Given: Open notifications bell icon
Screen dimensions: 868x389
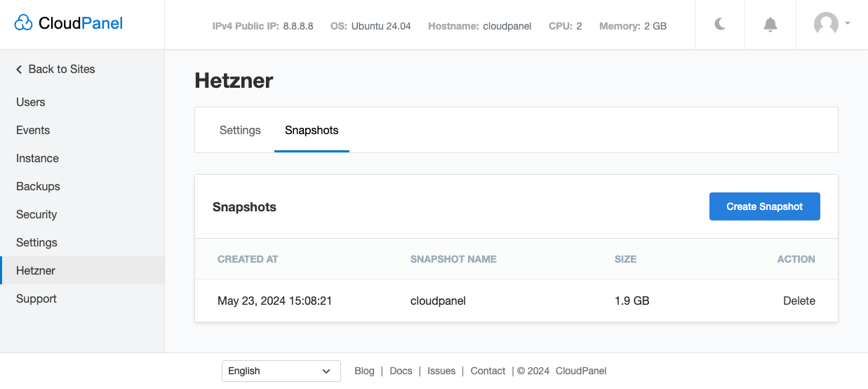Looking at the screenshot, I should tap(770, 25).
